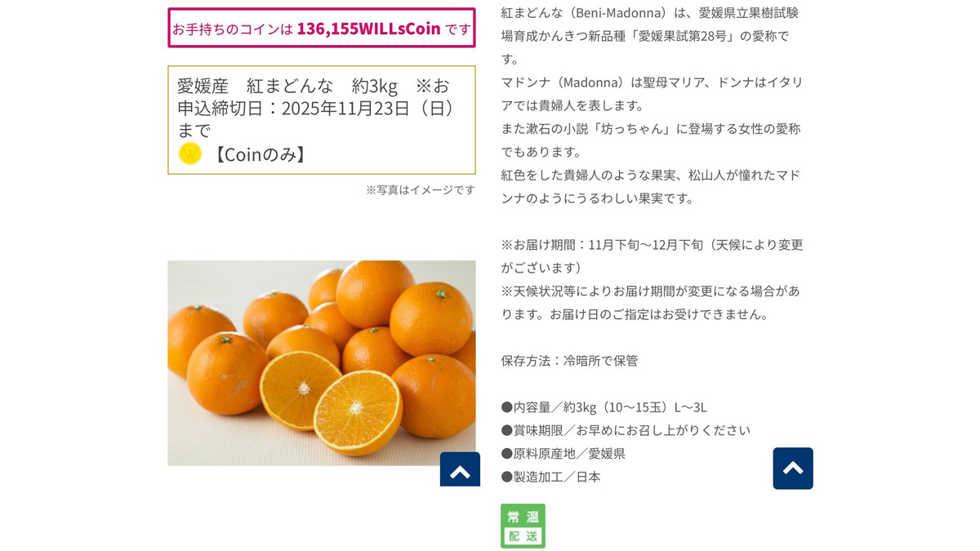Click the back-to-top arrow beside the product specs
Viewport: 980px width, 551px height.
(x=793, y=469)
